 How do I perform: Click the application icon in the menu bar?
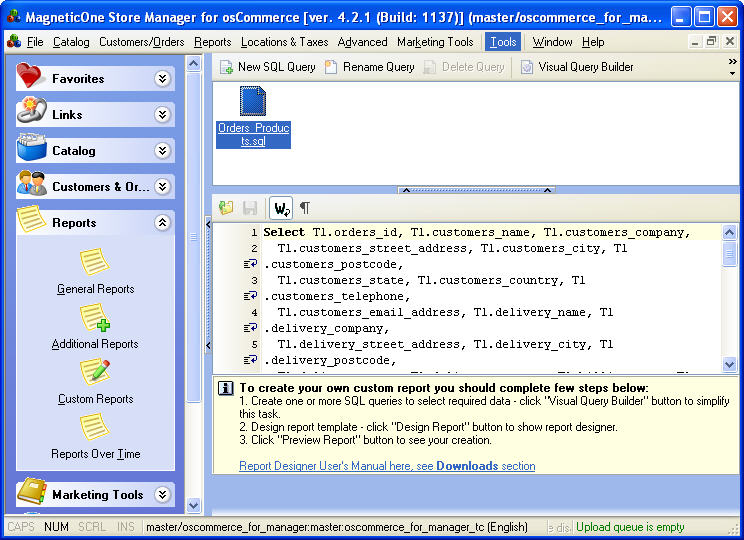click(14, 42)
